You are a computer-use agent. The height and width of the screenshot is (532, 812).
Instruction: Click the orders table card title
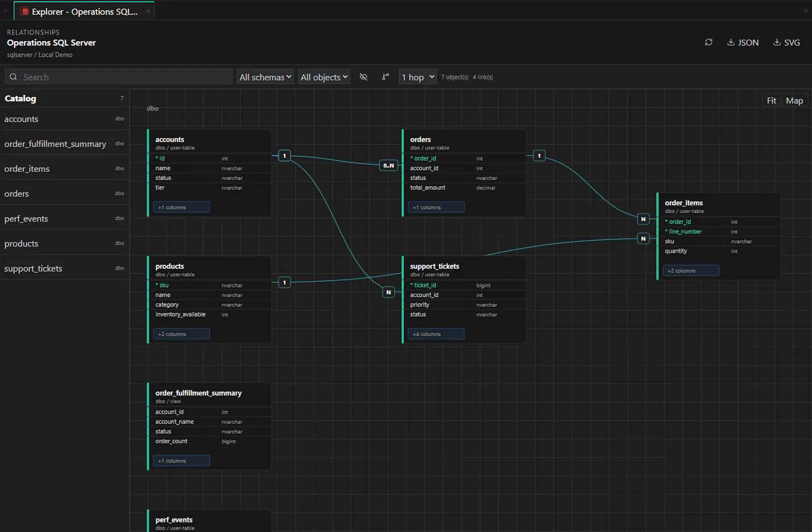(x=421, y=139)
